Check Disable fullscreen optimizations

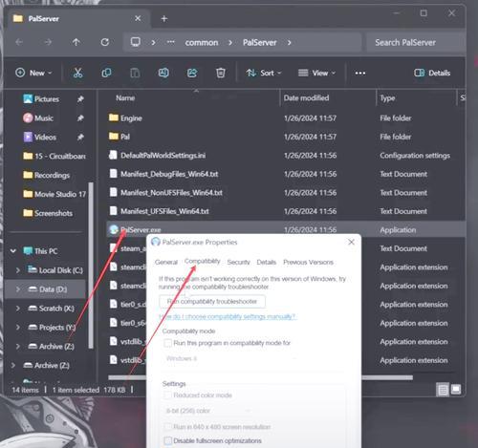click(x=167, y=441)
